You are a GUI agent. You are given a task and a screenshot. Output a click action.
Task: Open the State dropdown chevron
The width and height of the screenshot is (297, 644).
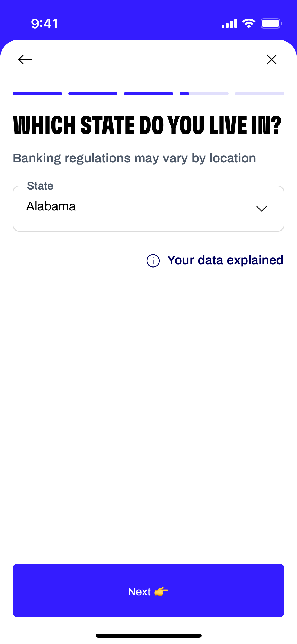coord(261,209)
